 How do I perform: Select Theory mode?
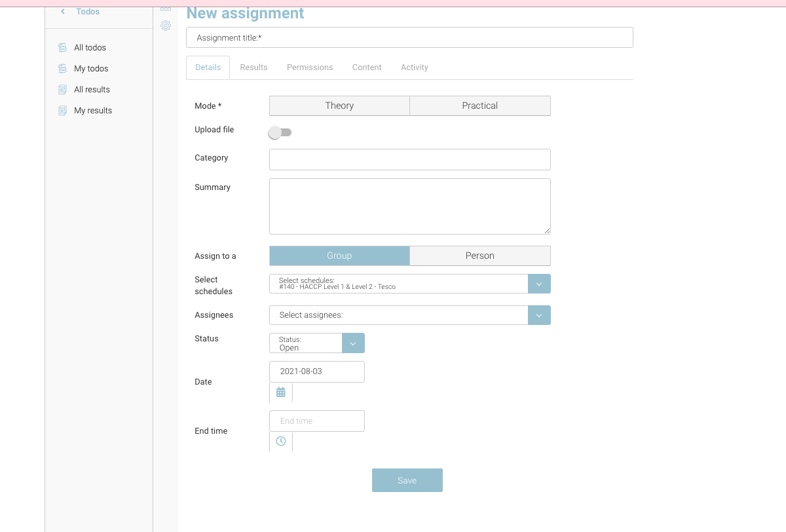339,105
